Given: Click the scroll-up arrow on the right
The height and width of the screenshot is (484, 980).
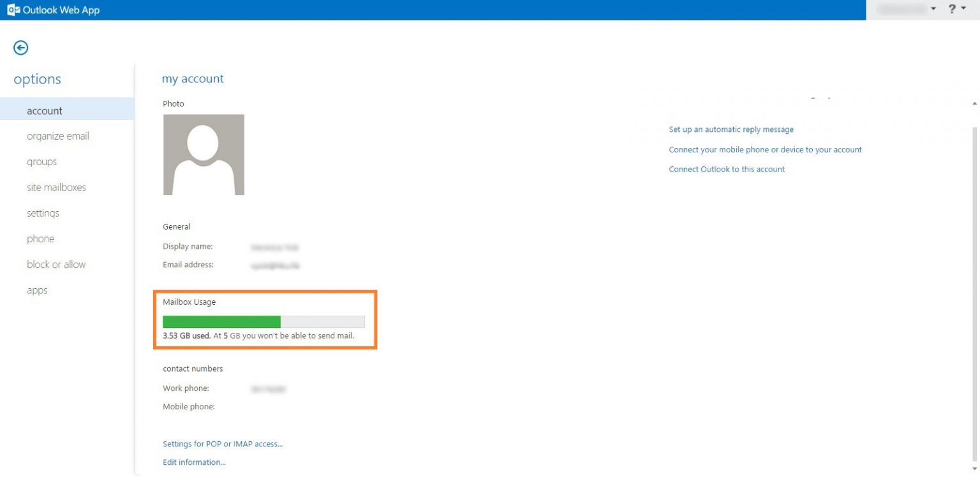Looking at the screenshot, I should click(974, 102).
